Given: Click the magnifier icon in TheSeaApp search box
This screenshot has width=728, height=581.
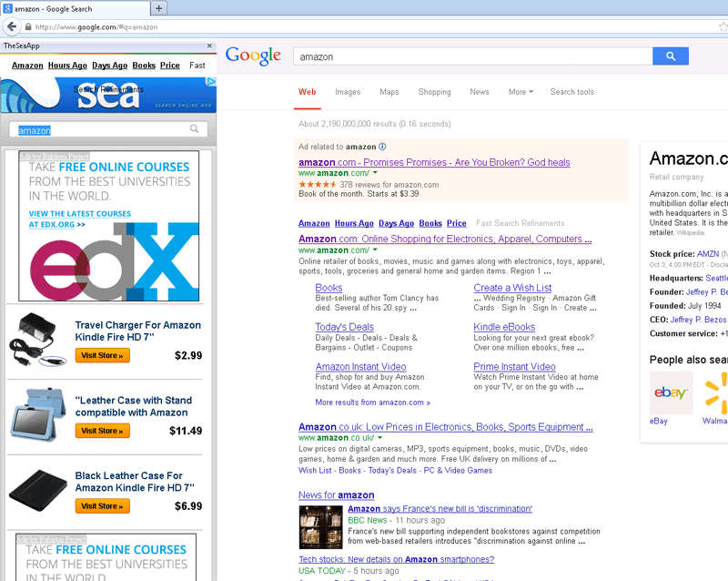Looking at the screenshot, I should click(194, 130).
